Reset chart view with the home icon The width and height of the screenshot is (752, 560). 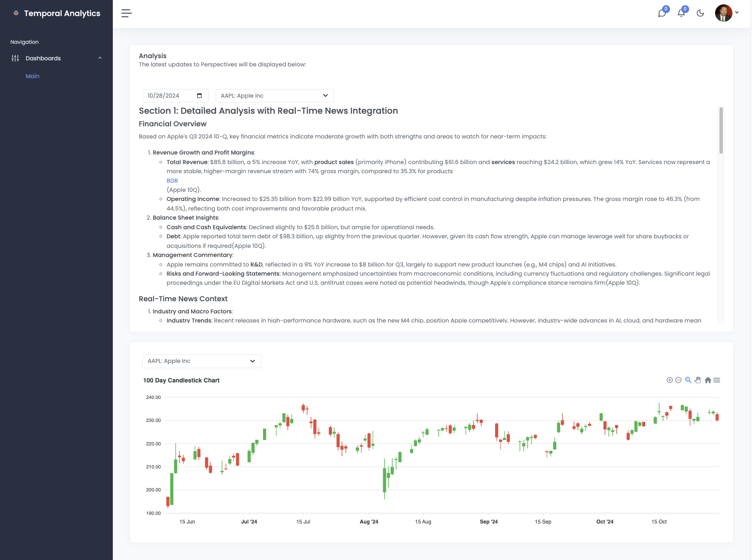707,380
